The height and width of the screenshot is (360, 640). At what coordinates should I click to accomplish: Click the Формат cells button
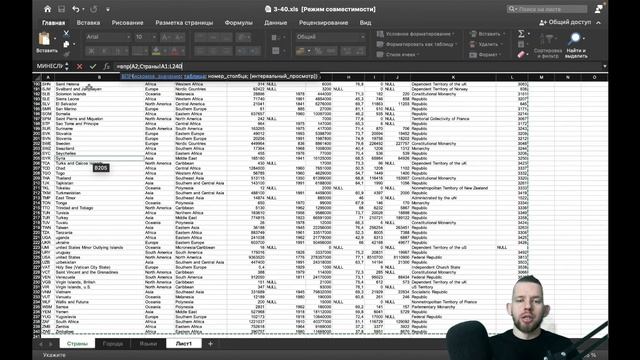point(485,54)
